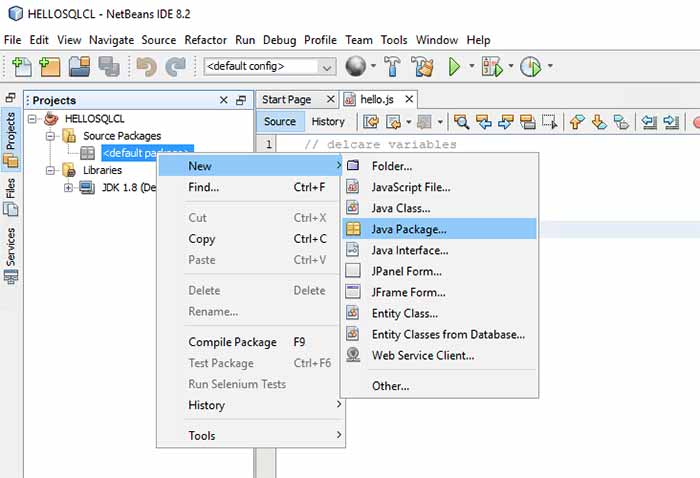Click the Shift Line Right icon
This screenshot has width=700, height=478.
coord(671,121)
